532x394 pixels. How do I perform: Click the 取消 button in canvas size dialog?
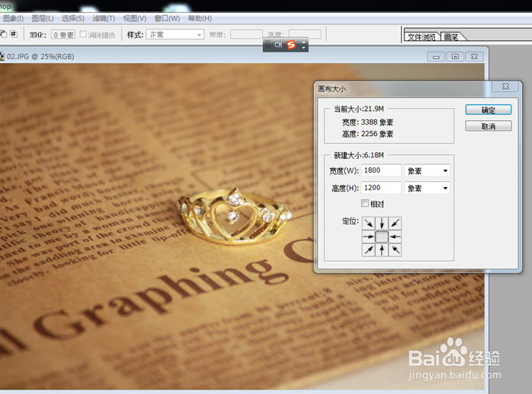tap(488, 126)
